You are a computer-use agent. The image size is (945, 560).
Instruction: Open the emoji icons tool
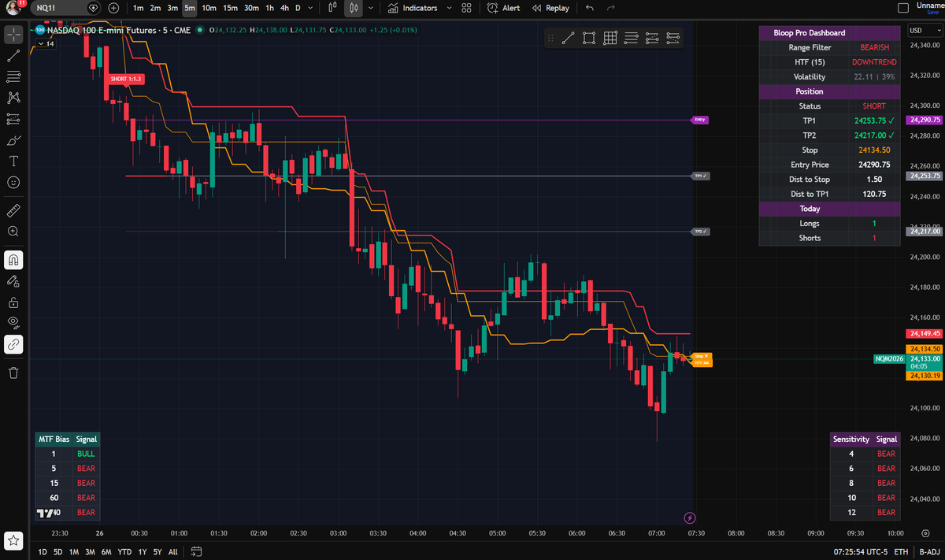13,182
